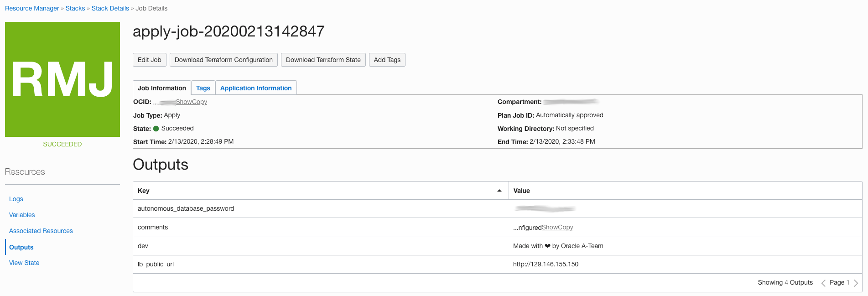The width and height of the screenshot is (868, 296).
Task: Click the green RMJ job tile
Action: [x=62, y=79]
